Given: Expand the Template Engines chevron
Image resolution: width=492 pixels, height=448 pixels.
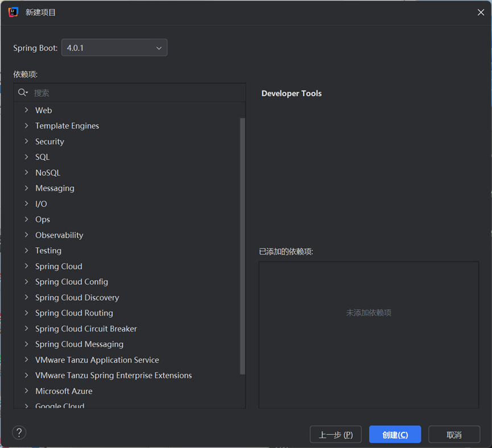Looking at the screenshot, I should [26, 126].
